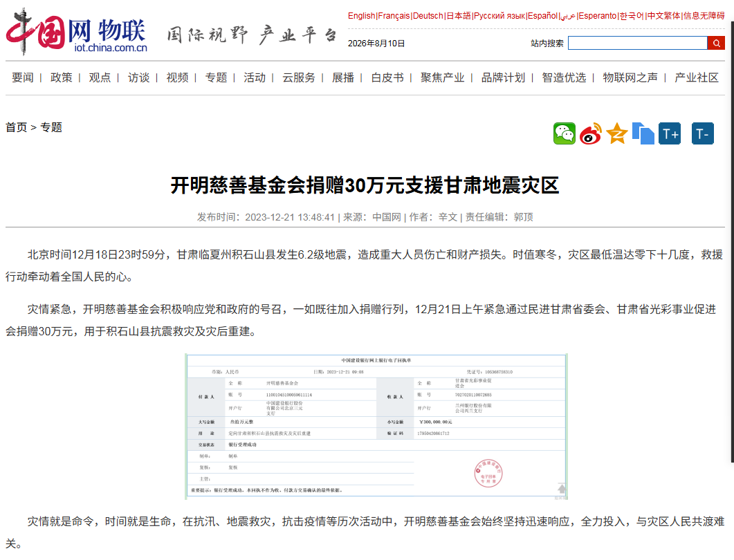Switch to the English language link

click(361, 15)
